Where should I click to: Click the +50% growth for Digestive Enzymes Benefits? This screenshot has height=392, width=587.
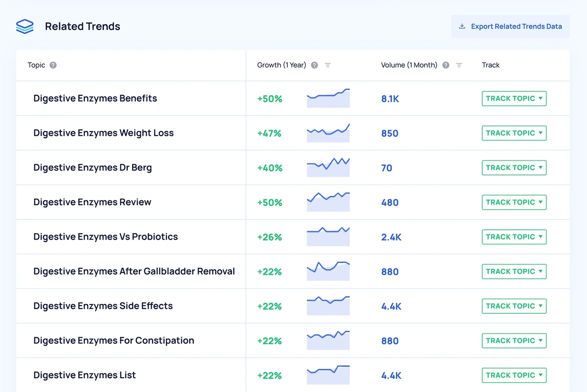coord(270,99)
